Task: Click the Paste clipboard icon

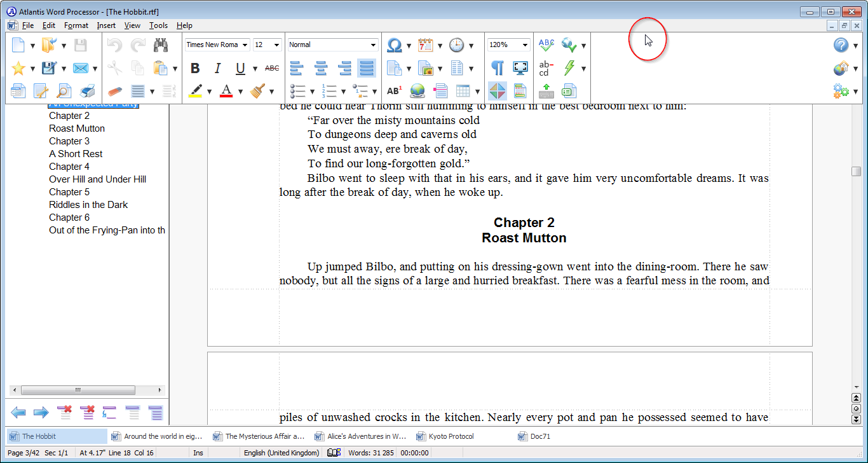Action: tap(160, 68)
